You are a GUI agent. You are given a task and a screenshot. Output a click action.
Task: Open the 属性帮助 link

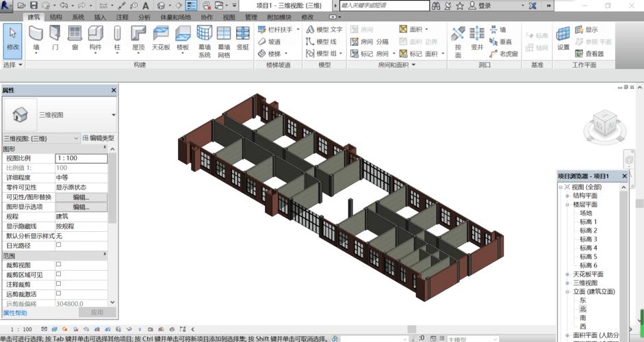(x=15, y=313)
